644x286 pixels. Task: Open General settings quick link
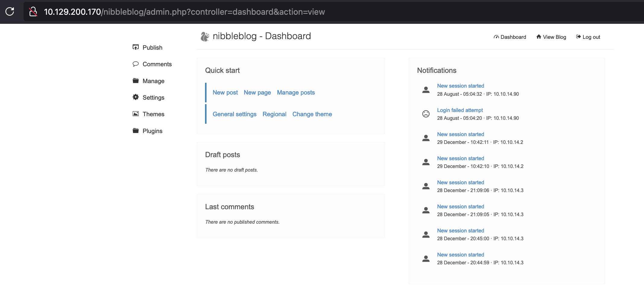point(235,114)
